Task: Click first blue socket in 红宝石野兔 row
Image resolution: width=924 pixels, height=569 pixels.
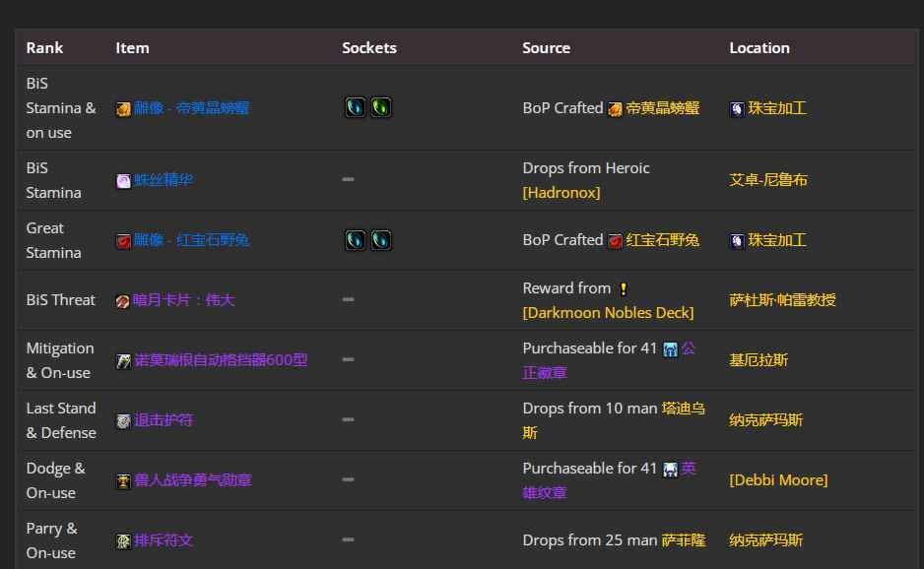Action: click(356, 240)
